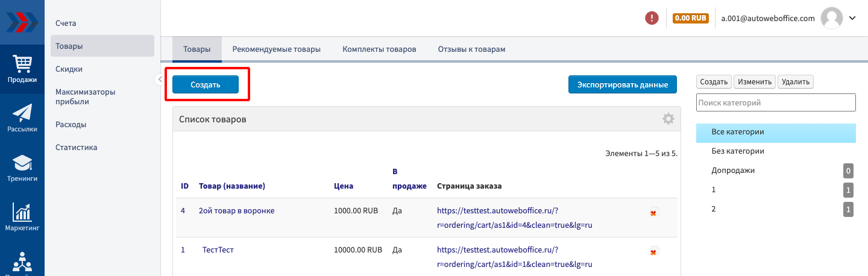Click the blue Создать product button
This screenshot has height=276, width=868.
[206, 85]
